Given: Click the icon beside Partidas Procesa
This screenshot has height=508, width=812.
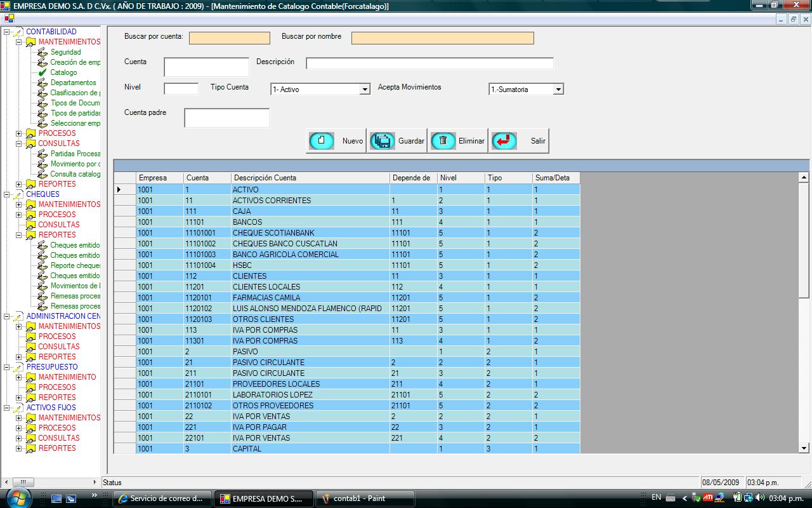Looking at the screenshot, I should click(43, 154).
